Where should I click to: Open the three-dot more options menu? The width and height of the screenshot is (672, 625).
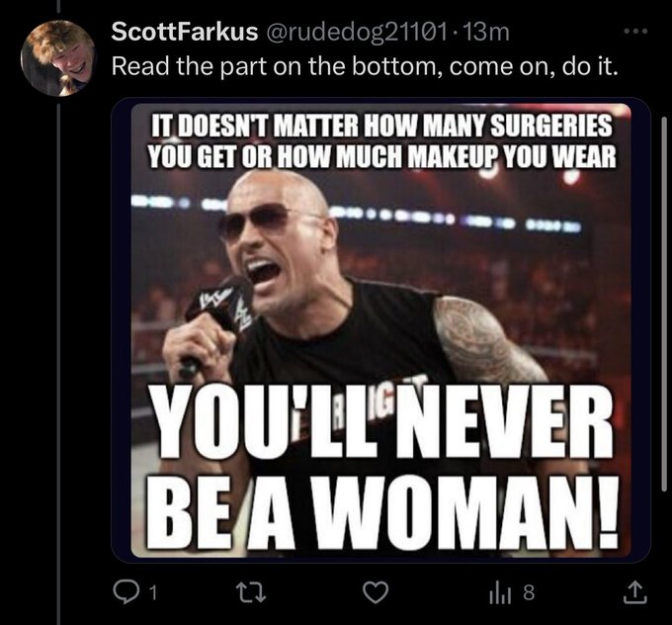tap(635, 32)
